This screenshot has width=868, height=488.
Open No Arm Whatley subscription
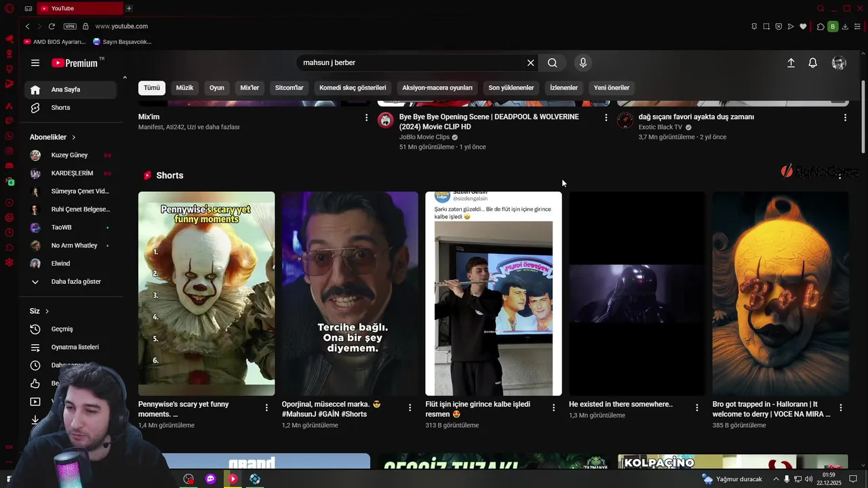pyautogui.click(x=72, y=245)
